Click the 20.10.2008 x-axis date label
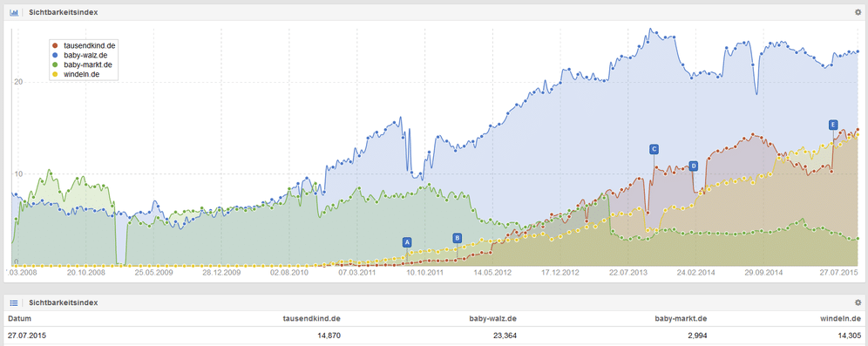 pyautogui.click(x=85, y=273)
